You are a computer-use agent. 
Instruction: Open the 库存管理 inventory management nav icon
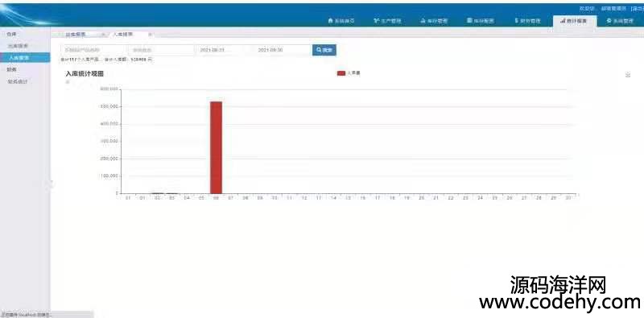click(x=423, y=21)
